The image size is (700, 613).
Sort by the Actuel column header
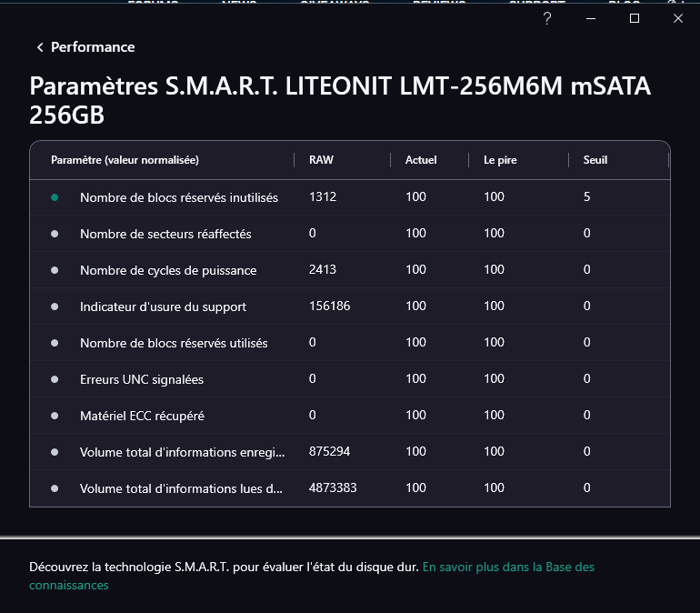point(421,160)
